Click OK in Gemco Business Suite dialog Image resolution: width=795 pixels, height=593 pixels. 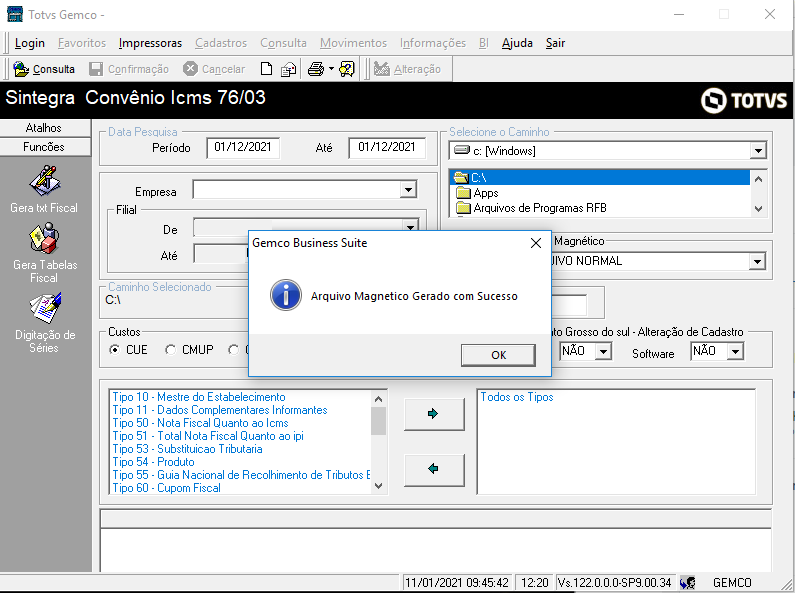(x=498, y=355)
